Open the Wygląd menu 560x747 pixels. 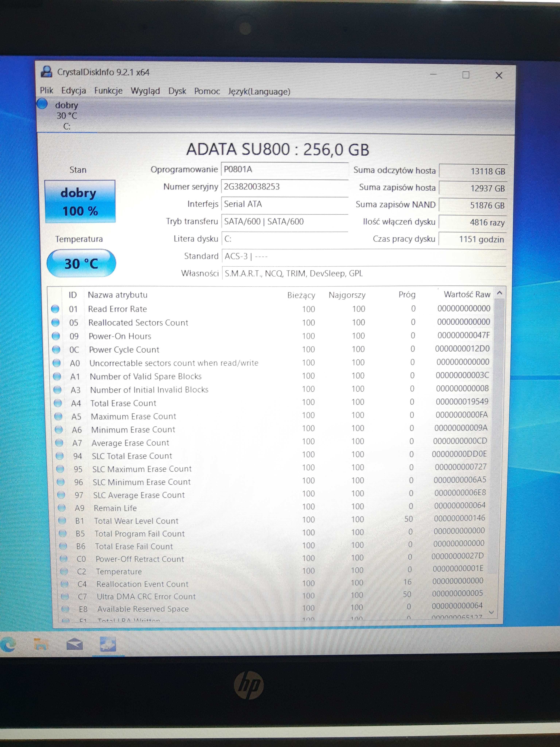[145, 91]
